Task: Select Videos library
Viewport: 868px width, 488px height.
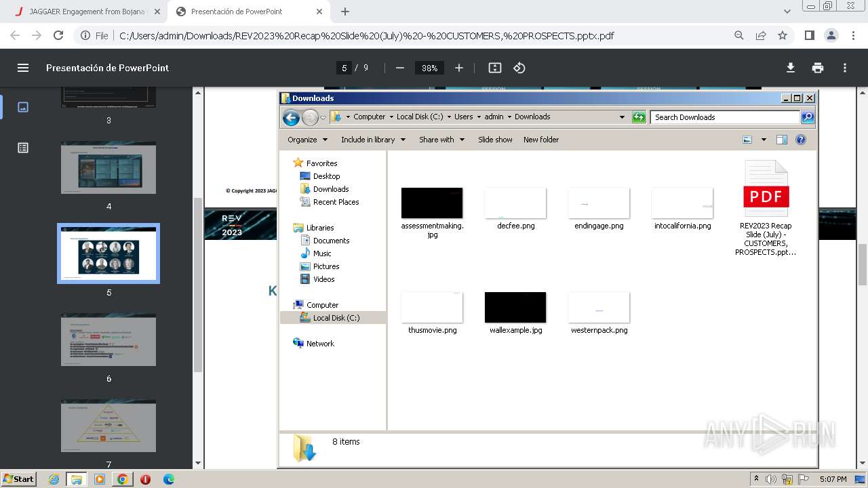Action: (323, 279)
